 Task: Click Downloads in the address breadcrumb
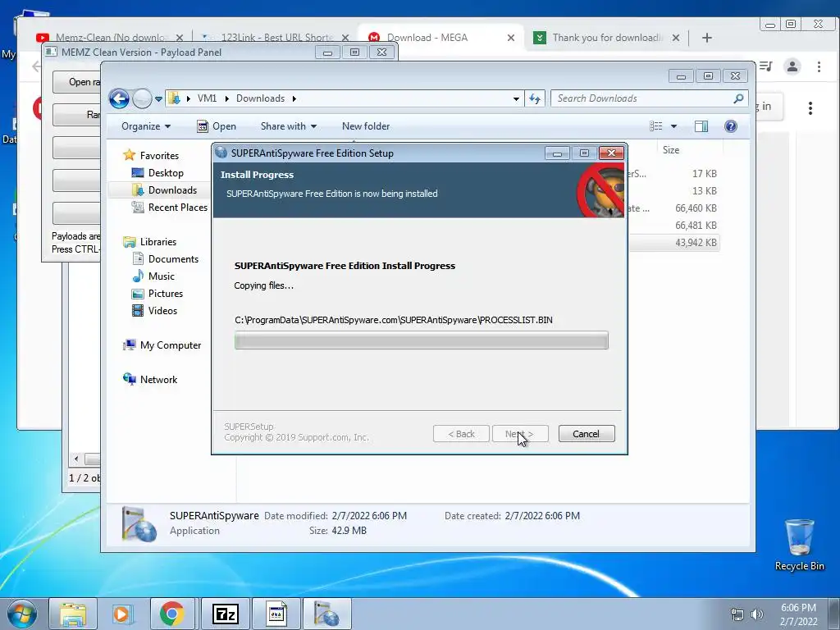[x=260, y=98]
